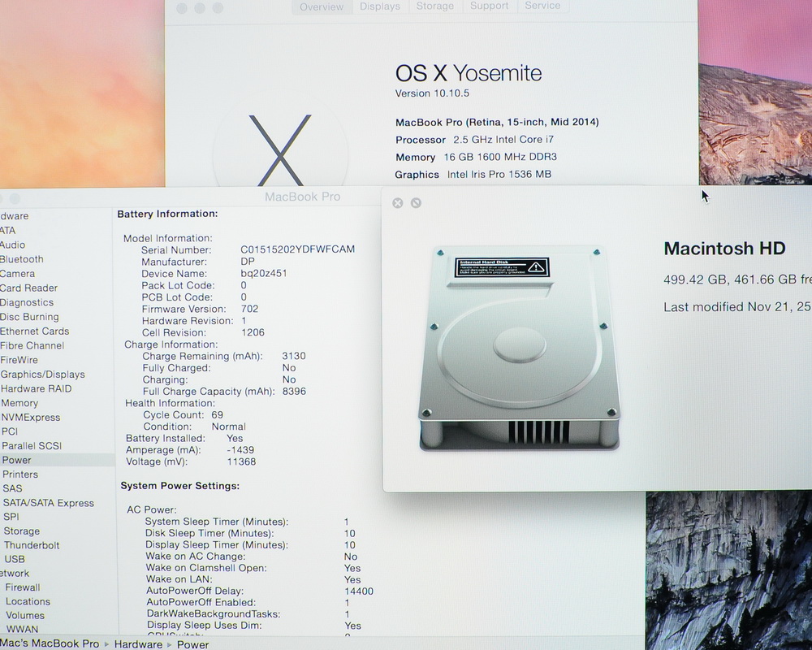The height and width of the screenshot is (650, 812).
Task: Select PCI in sidebar
Action: pyautogui.click(x=10, y=431)
